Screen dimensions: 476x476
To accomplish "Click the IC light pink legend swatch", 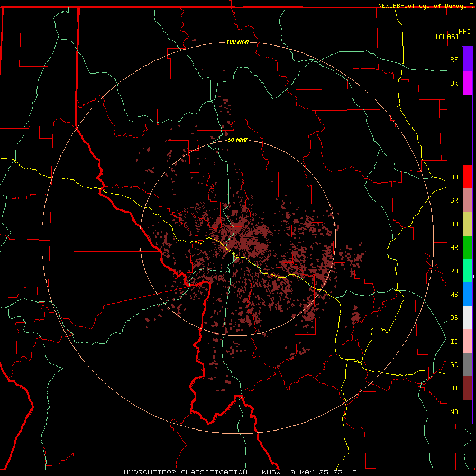I will point(467,341).
